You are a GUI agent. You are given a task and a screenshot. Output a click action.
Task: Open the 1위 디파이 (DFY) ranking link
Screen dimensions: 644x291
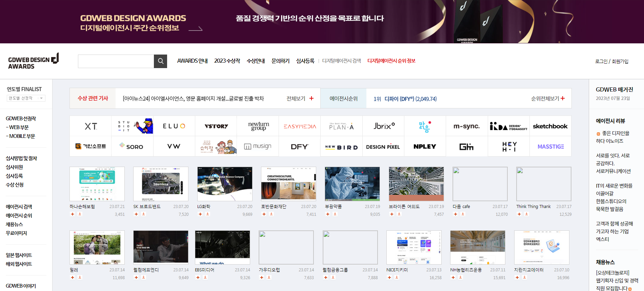click(x=405, y=99)
